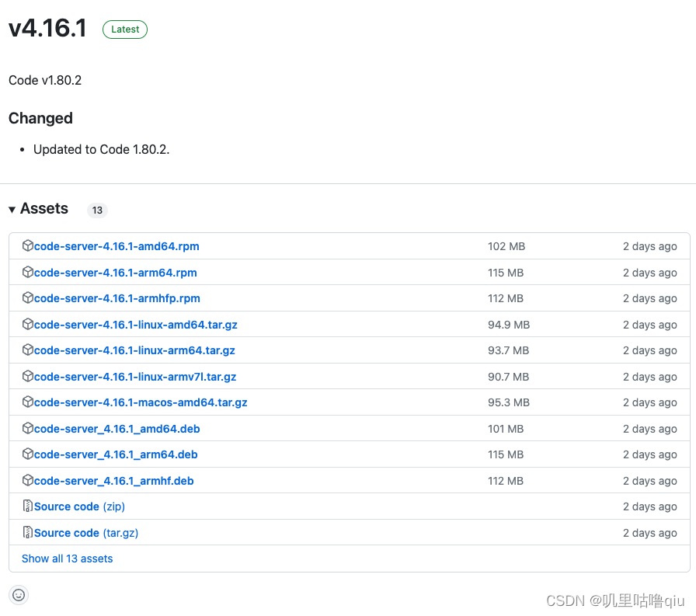Click the 93.7 MB size value
696x616 pixels.
(x=508, y=350)
